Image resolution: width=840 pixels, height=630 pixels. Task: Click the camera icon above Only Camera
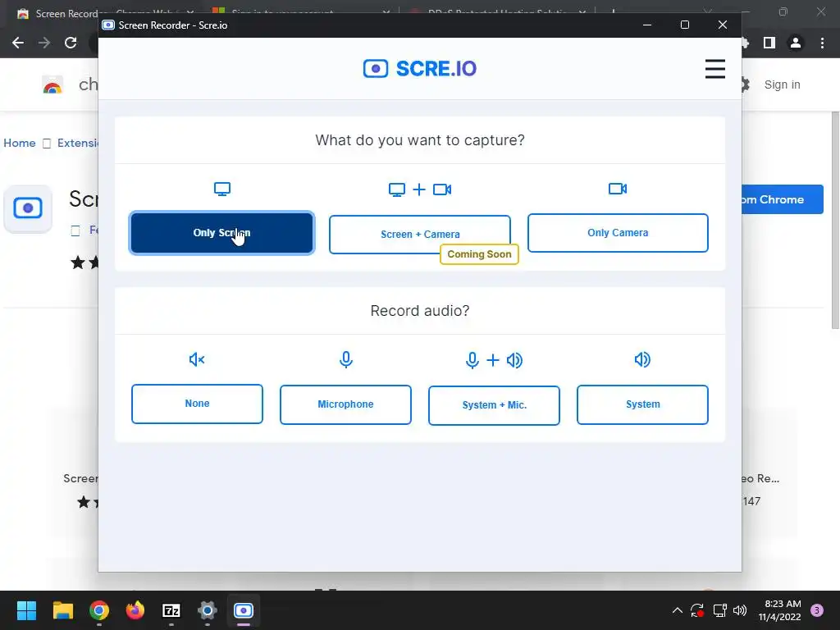(618, 189)
